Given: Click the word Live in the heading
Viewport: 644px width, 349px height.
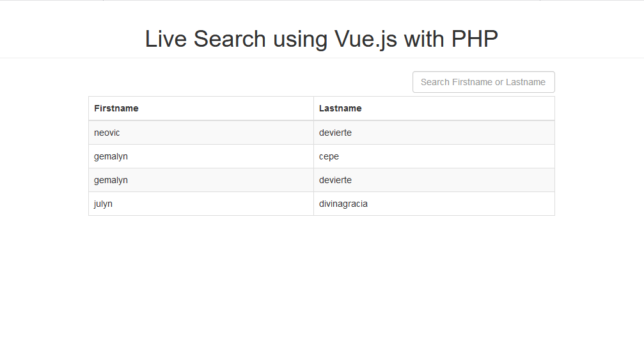Looking at the screenshot, I should pyautogui.click(x=166, y=39).
